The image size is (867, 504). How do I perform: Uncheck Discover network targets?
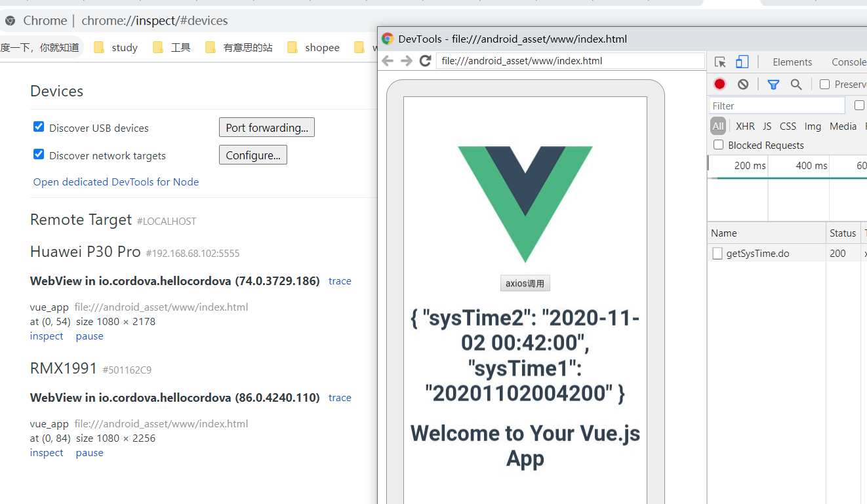click(x=39, y=155)
